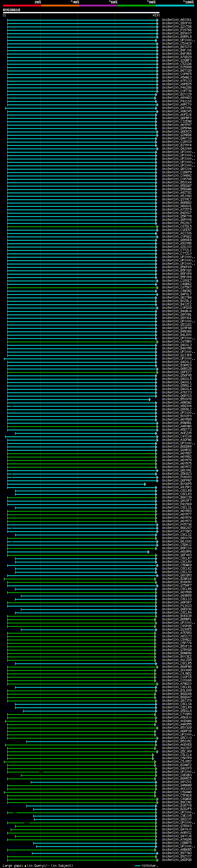Select the label UniRef100_Q6FPN7
Viewport: 197px width, 868px height.
pyautogui.click(x=176, y=481)
